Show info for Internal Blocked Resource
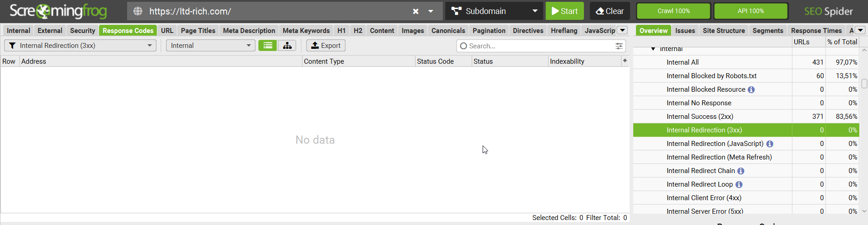 click(x=751, y=89)
